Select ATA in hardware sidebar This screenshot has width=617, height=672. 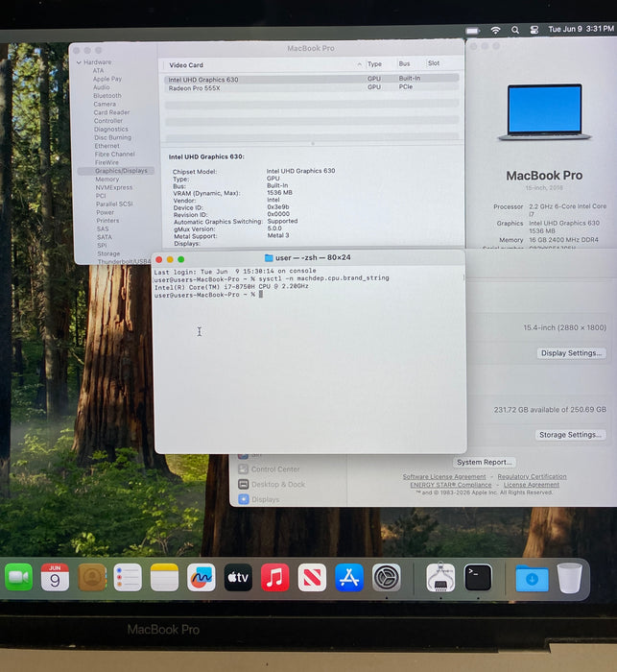[x=98, y=70]
